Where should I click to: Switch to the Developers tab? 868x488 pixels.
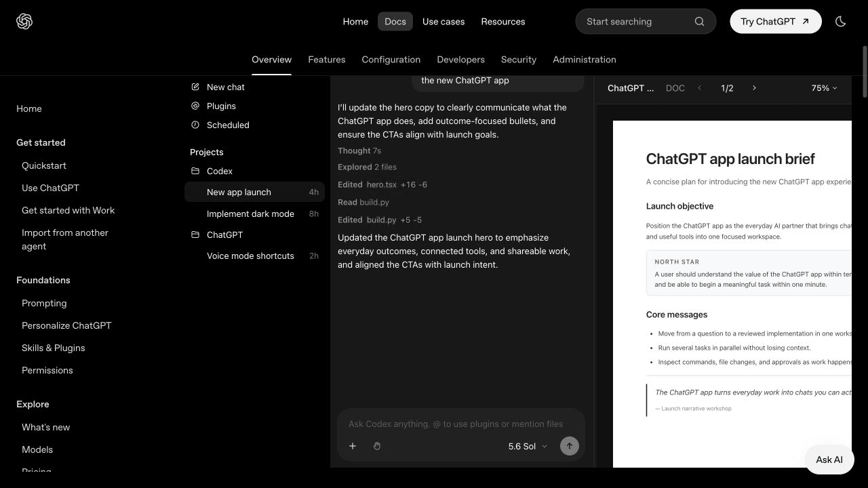click(461, 60)
